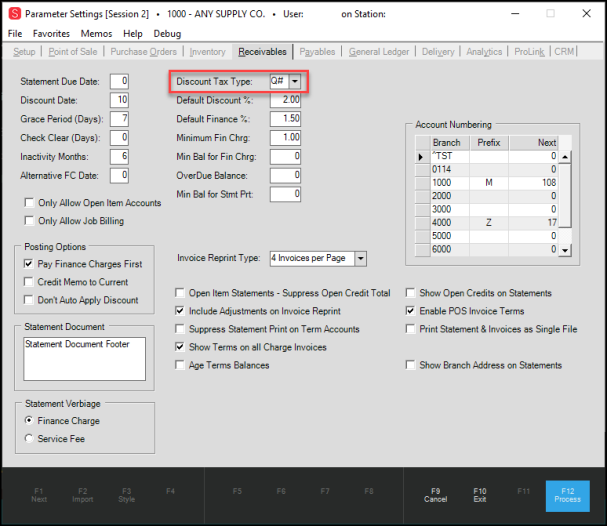Switch to the Setup tab
Screen dimensions: 607x526
click(x=24, y=51)
